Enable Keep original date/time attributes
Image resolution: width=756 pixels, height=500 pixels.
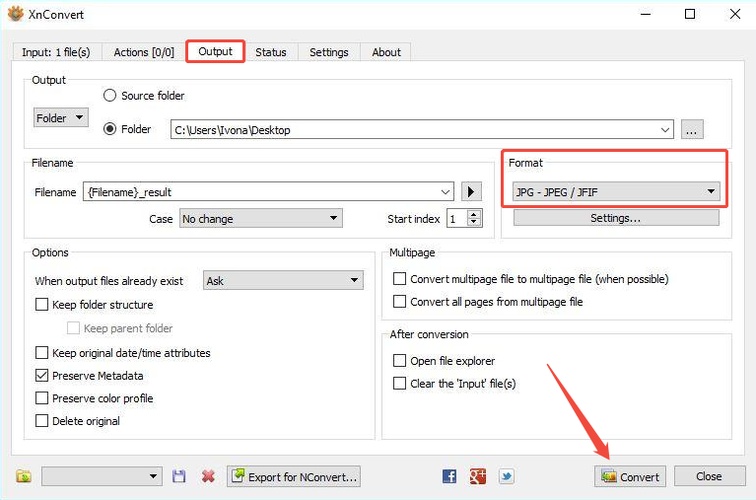(x=42, y=352)
